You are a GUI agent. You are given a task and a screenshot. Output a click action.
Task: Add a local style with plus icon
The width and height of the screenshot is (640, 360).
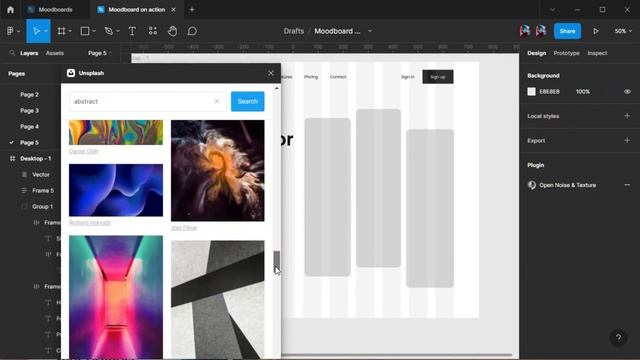click(x=627, y=116)
